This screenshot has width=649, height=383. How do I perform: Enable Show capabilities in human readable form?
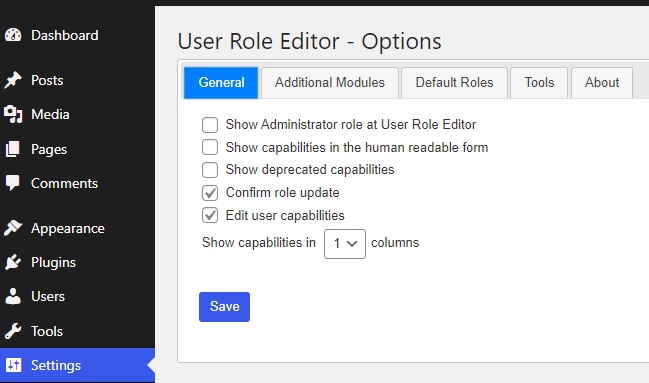(210, 147)
